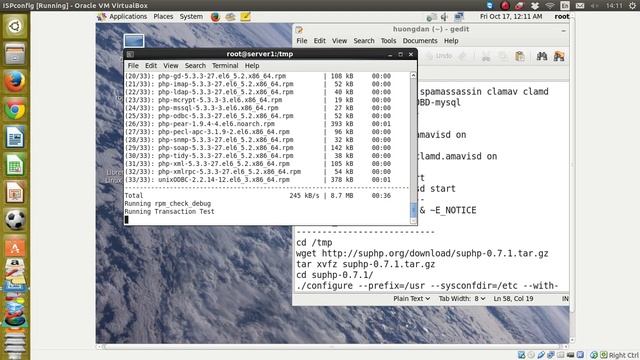Open LibreOffice Calc from the dock
Viewport: 640px width, 360px height.
[x=15, y=165]
